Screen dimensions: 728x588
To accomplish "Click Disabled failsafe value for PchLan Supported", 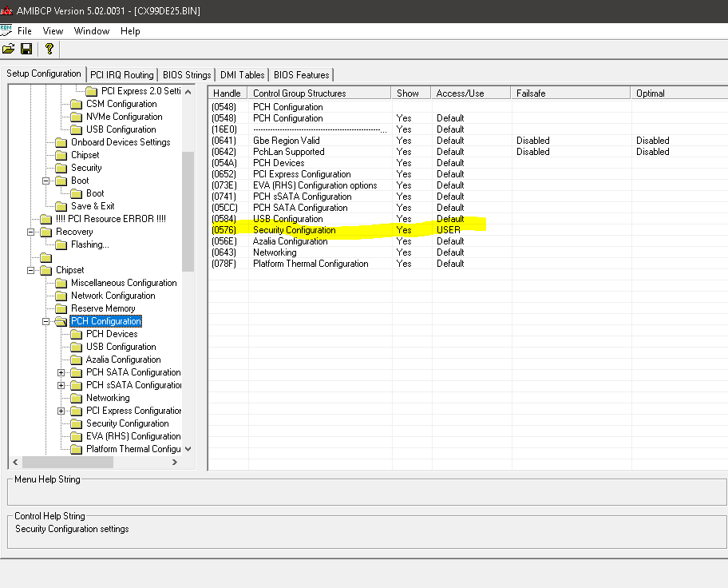I will point(532,152).
